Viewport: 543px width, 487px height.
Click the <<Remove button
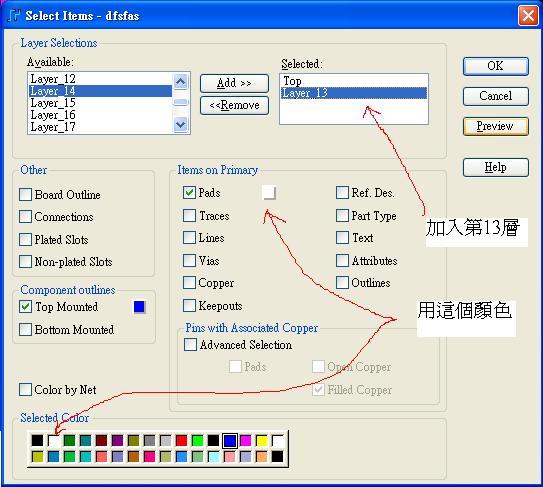pyautogui.click(x=234, y=105)
